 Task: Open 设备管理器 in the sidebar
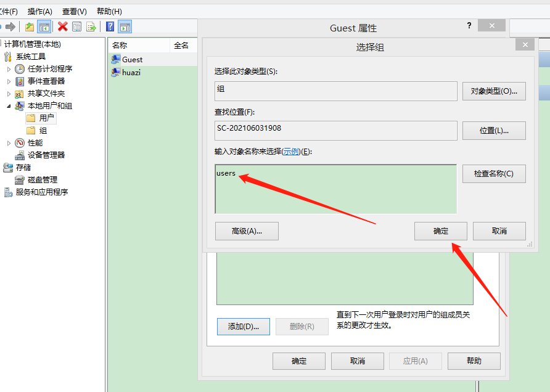(47, 155)
